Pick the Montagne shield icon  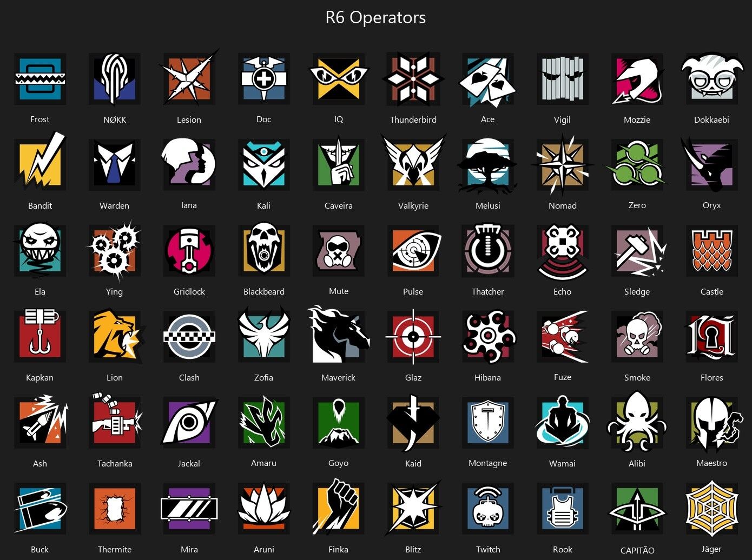pos(487,422)
